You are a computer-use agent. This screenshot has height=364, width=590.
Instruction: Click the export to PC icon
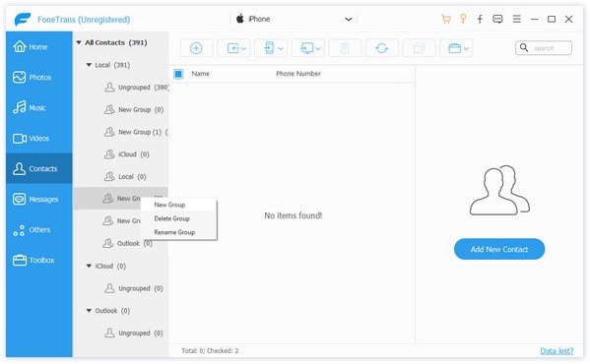point(307,48)
